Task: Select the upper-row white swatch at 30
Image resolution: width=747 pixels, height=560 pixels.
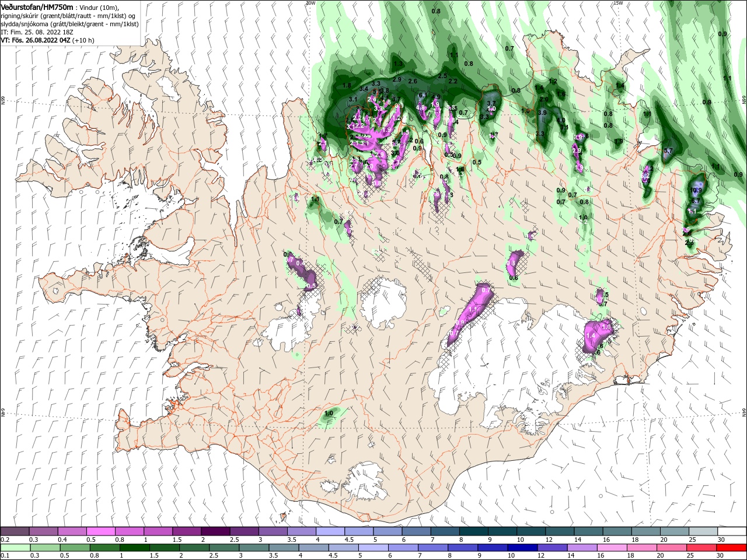Action: (732, 531)
